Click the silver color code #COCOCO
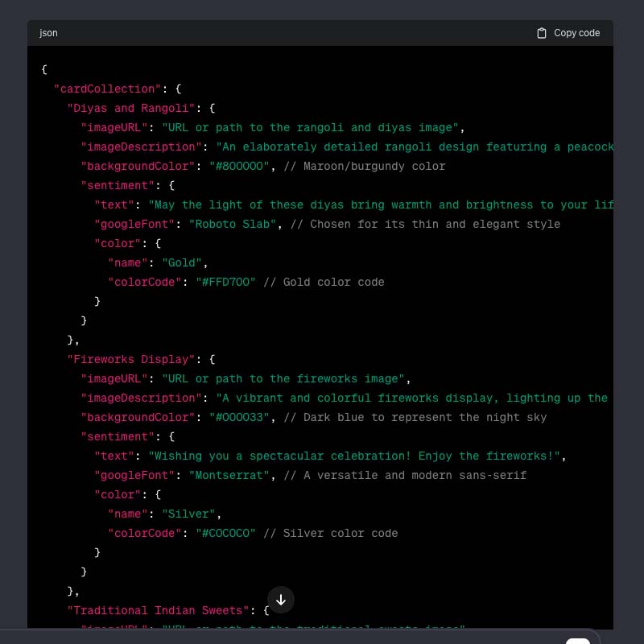 click(x=225, y=533)
